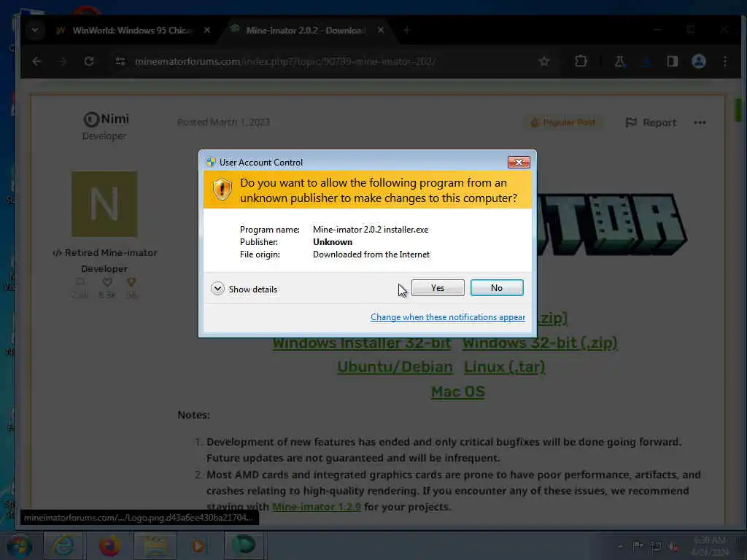747x560 pixels.
Task: Click the Posted March 1, 2023 timestamp
Action: coord(223,122)
